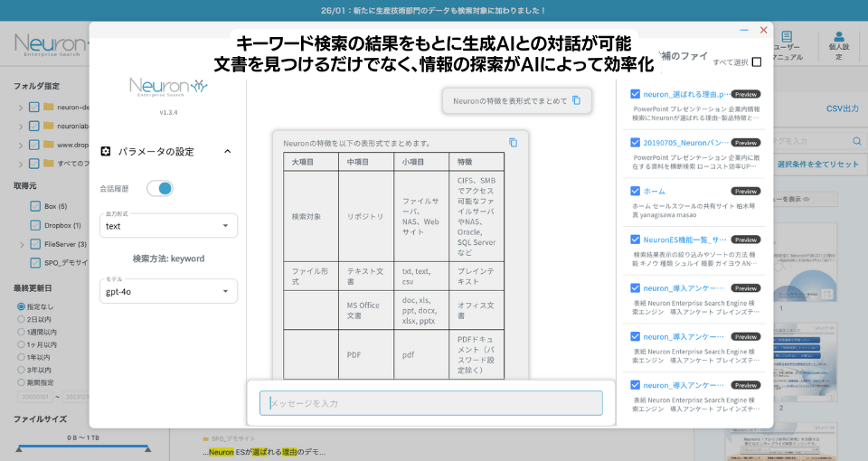Click the neuron-de folder icon

(x=49, y=107)
